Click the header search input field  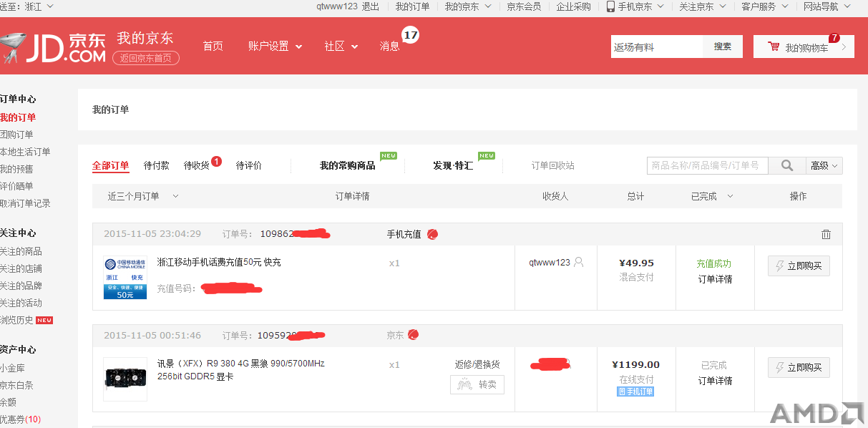[657, 47]
